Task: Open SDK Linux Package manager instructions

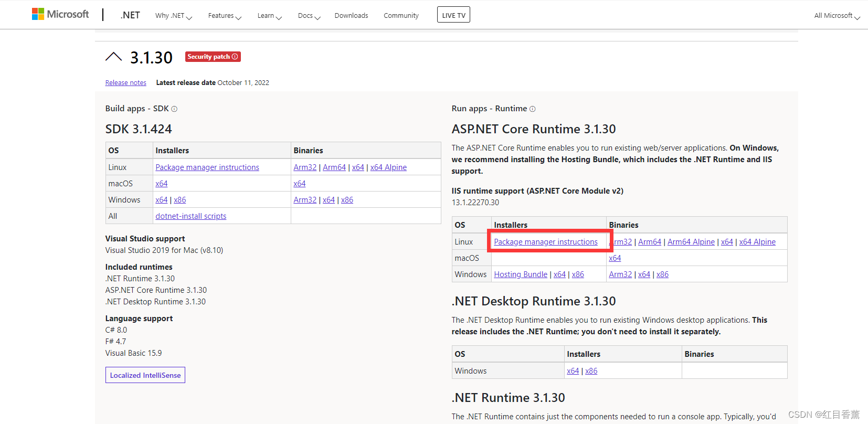Action: pyautogui.click(x=207, y=167)
